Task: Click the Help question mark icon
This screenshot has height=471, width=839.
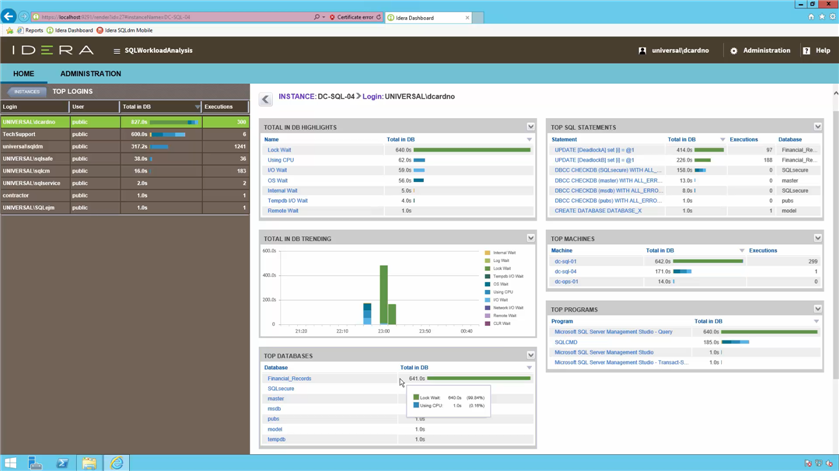Action: point(806,51)
